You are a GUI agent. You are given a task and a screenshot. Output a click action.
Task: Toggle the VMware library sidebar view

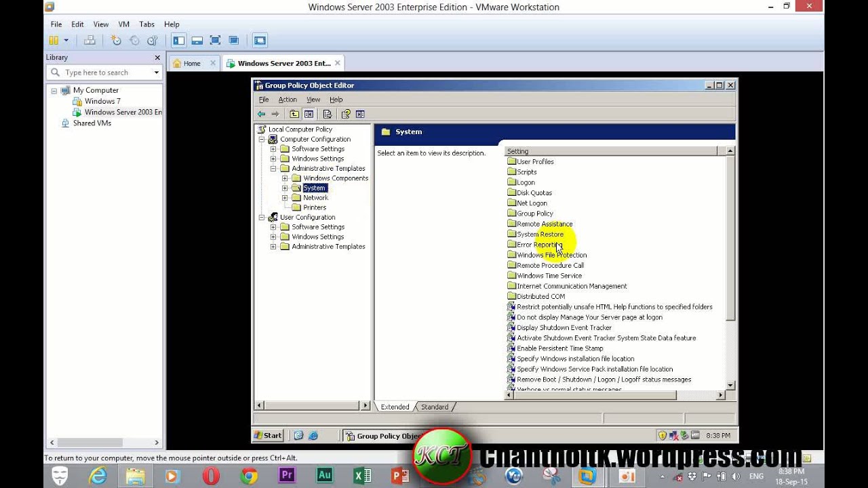tap(178, 41)
